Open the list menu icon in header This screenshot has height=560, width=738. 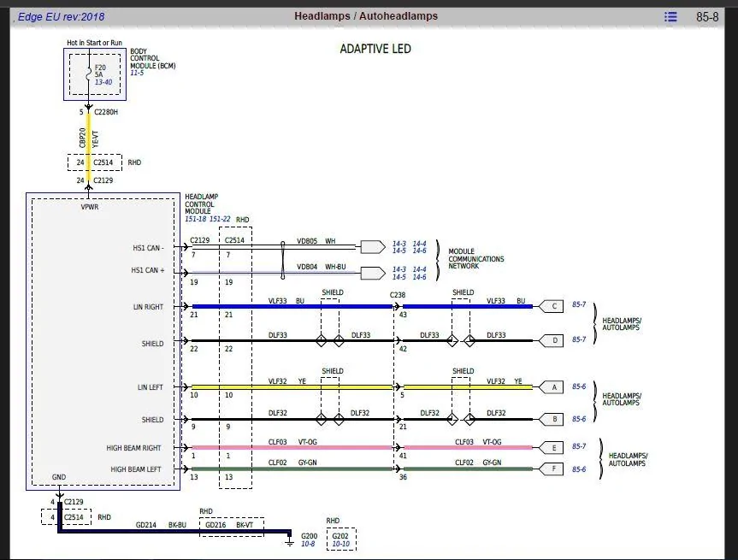(670, 17)
